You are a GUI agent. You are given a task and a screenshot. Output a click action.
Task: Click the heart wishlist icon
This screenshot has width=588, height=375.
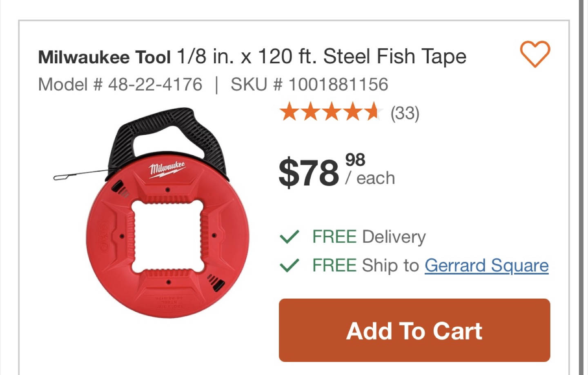point(535,54)
